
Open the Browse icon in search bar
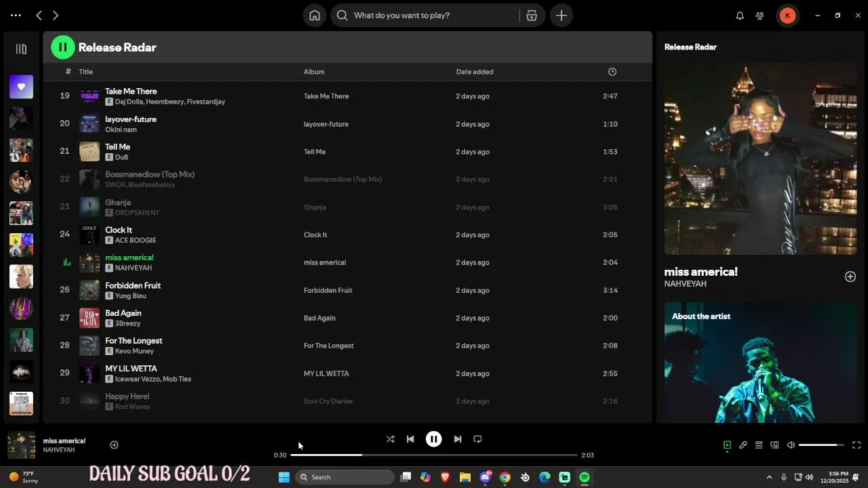pos(532,15)
